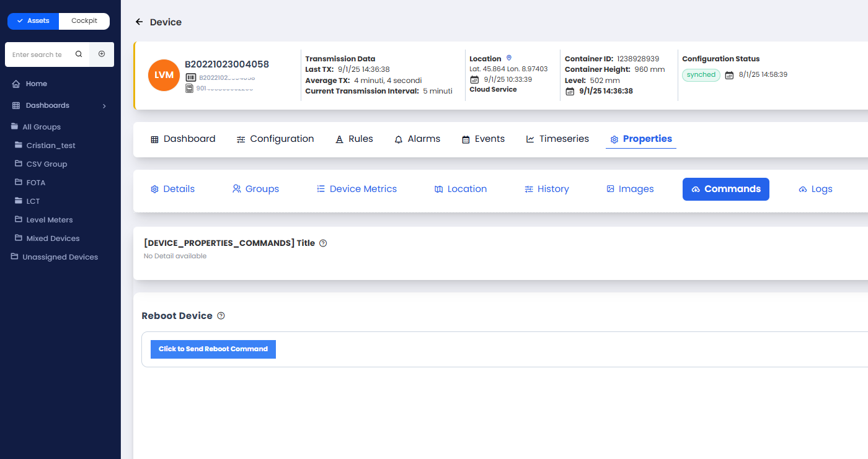This screenshot has width=868, height=459.
Task: Expand the All Groups folder
Action: click(x=41, y=127)
